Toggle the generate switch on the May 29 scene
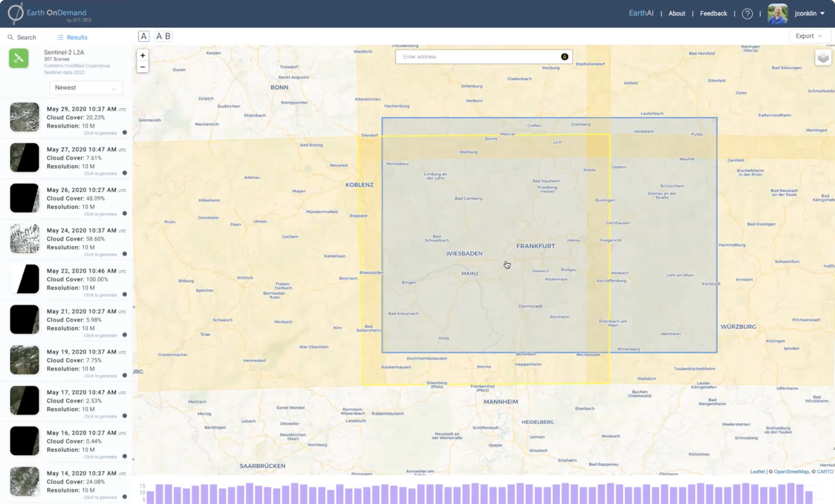Screen dimensions: 835x504 (x=125, y=133)
